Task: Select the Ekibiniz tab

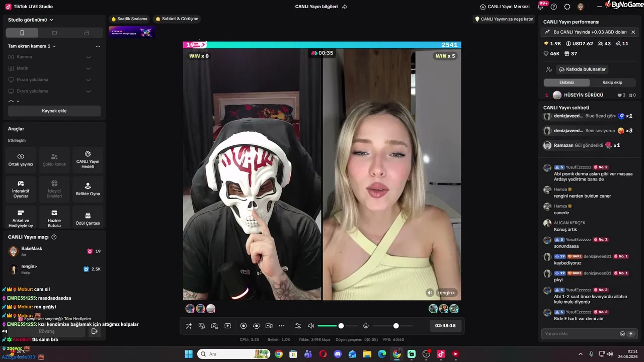Action: coord(567,82)
